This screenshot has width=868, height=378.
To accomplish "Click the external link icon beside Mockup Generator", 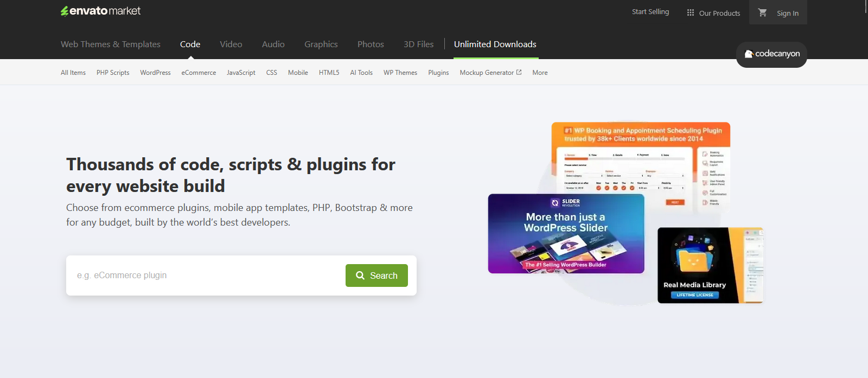I will pos(519,72).
